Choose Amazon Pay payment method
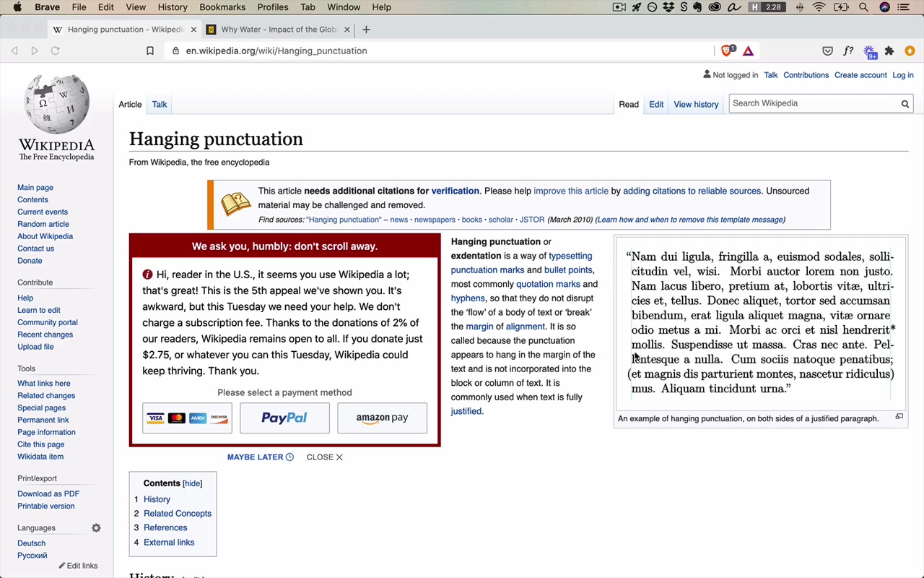The width and height of the screenshot is (924, 578). tap(382, 418)
